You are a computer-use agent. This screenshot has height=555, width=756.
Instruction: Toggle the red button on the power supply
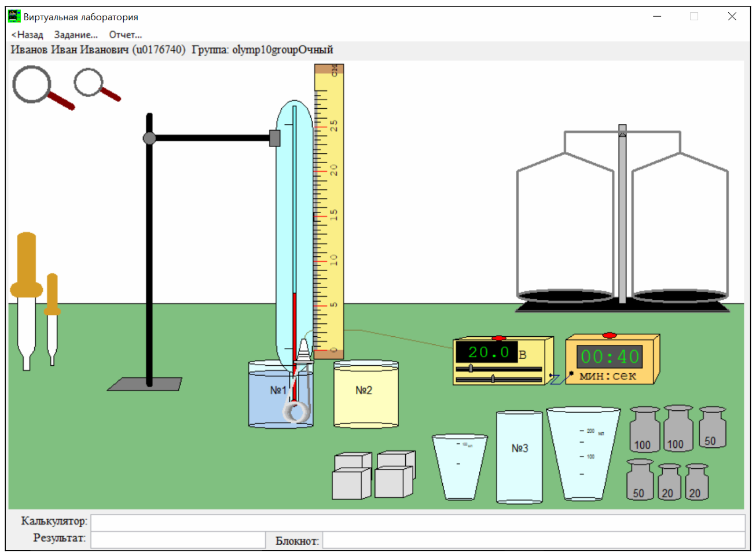(498, 338)
